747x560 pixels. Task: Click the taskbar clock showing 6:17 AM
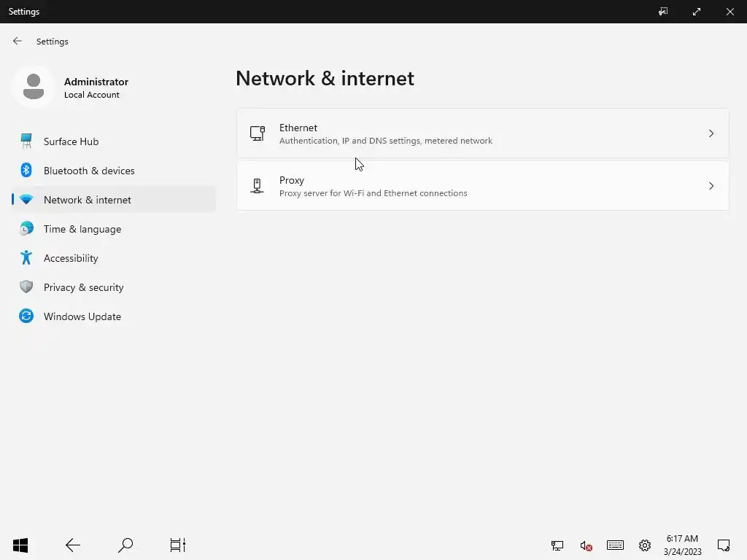pyautogui.click(x=682, y=545)
